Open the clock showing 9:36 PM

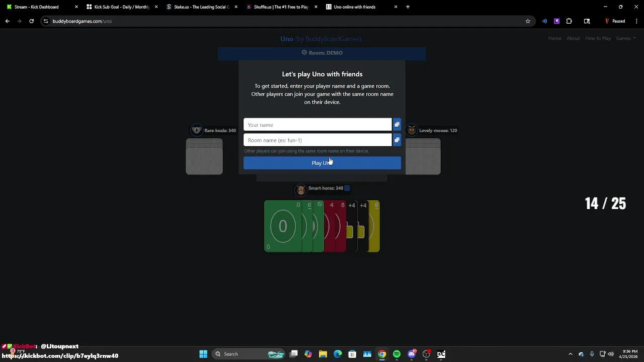coord(629,354)
